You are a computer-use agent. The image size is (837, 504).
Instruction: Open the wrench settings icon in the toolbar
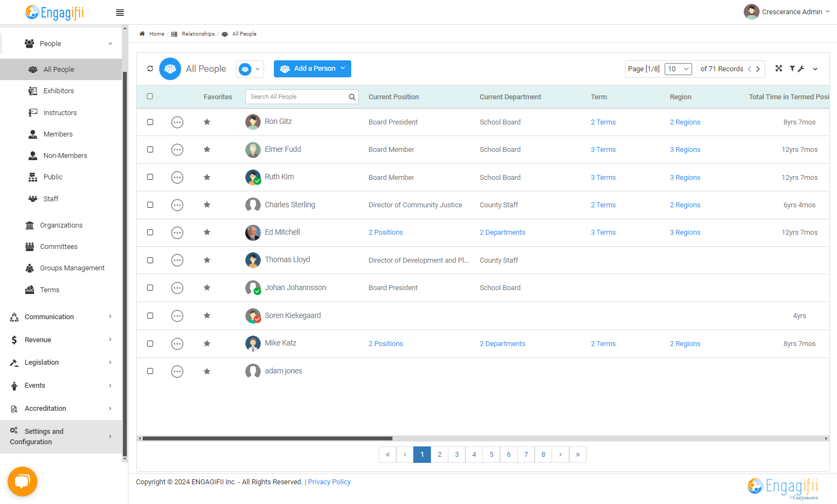pyautogui.click(x=801, y=69)
